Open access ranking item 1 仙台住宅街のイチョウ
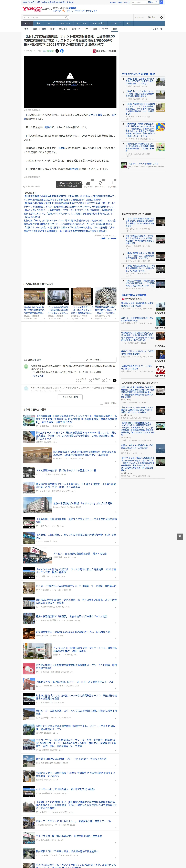186x868 pixels. (x=140, y=81)
